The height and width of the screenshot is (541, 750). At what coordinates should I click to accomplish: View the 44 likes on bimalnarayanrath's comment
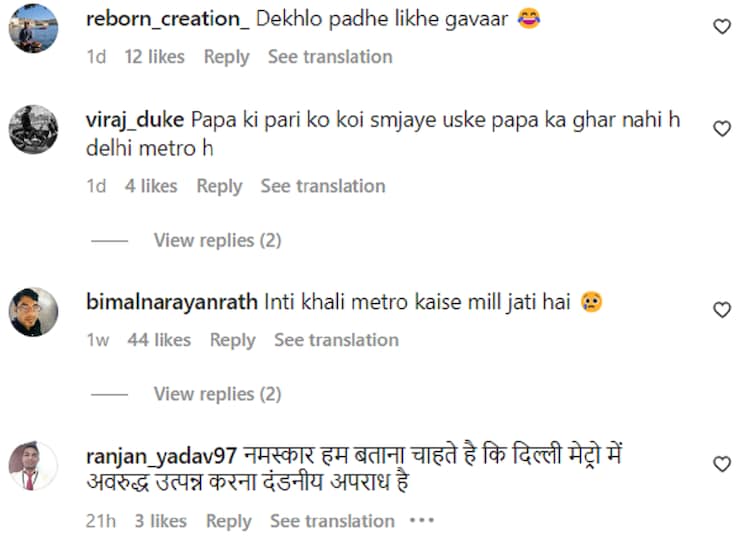[x=159, y=340]
